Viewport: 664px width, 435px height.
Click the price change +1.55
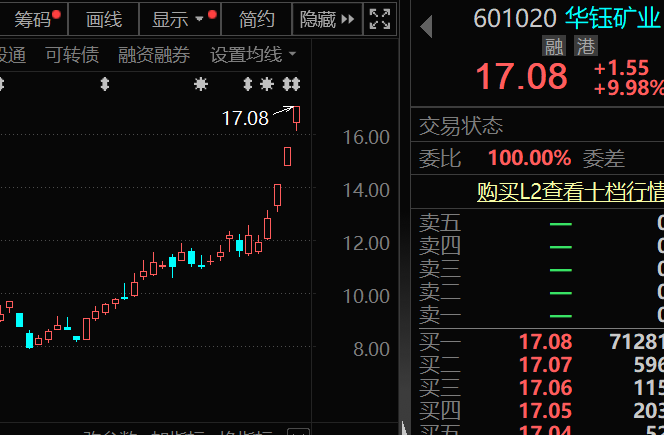pos(621,68)
